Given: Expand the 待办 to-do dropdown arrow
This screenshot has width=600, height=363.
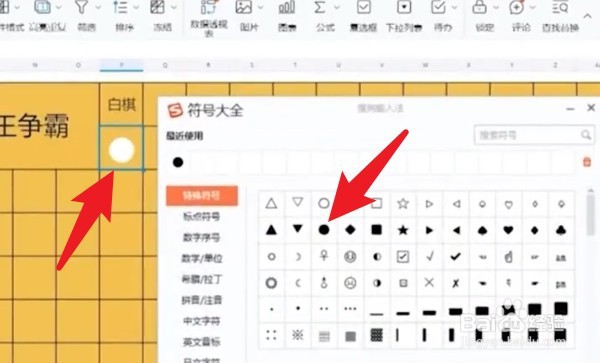Looking at the screenshot, I should [x=455, y=7].
